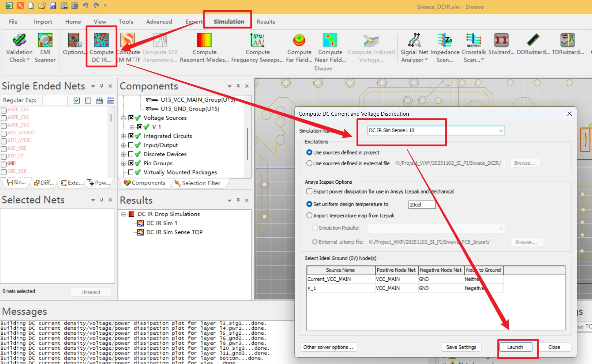The height and width of the screenshot is (364, 592).
Task: Open the File menu
Action: point(13,22)
